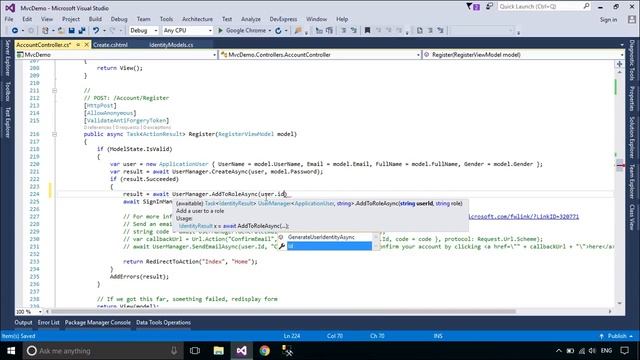Click the Task View taskbar icon
The height and width of the screenshot is (360, 640).
[195, 351]
